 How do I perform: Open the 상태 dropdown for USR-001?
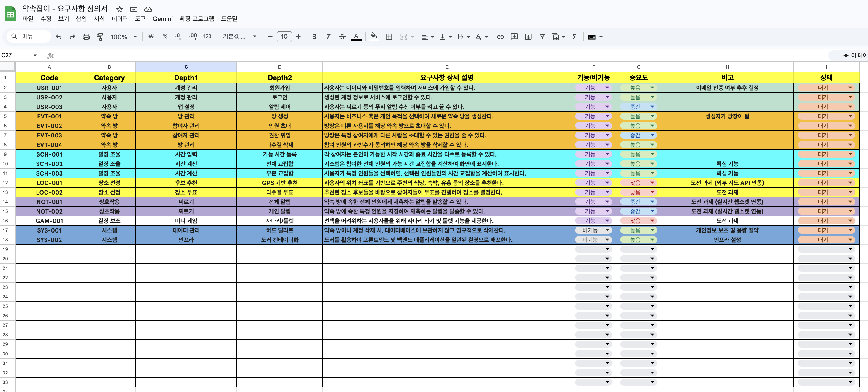(850, 88)
